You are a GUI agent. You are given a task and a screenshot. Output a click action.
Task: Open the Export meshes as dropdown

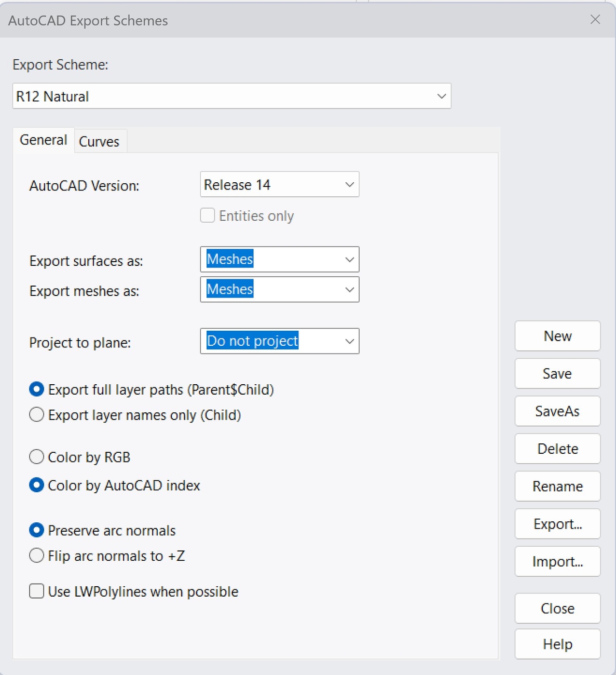point(279,289)
